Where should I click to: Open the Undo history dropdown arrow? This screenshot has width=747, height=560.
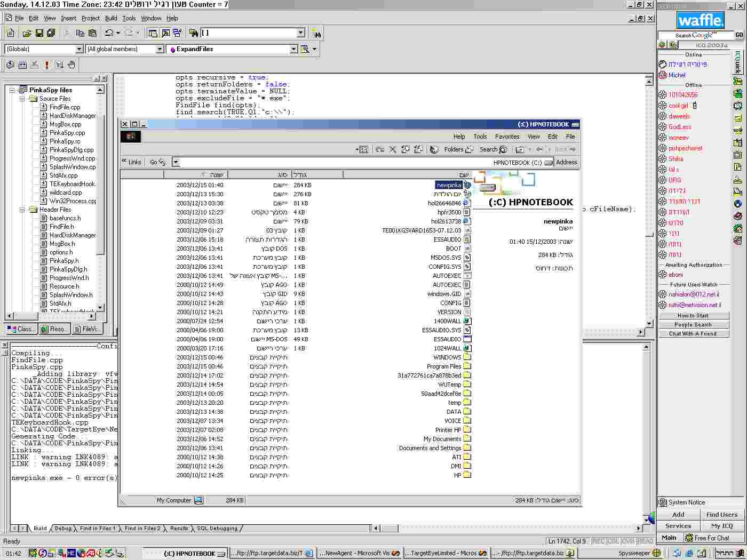[118, 33]
